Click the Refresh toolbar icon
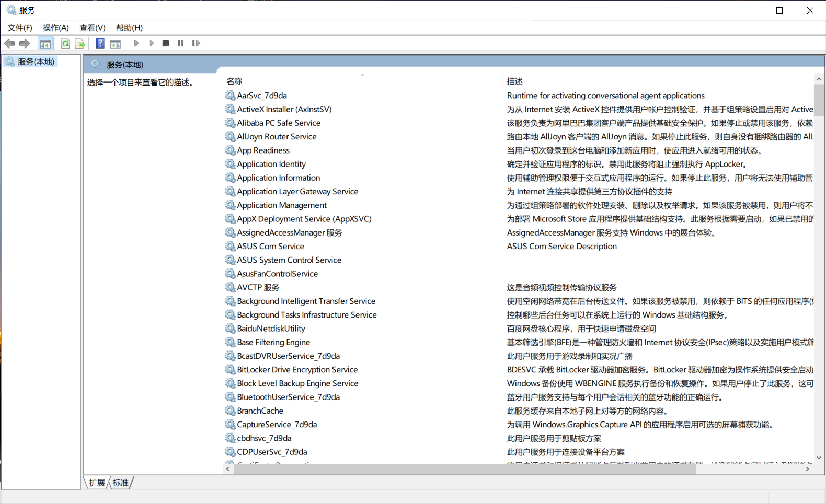This screenshot has height=504, width=826. (65, 43)
